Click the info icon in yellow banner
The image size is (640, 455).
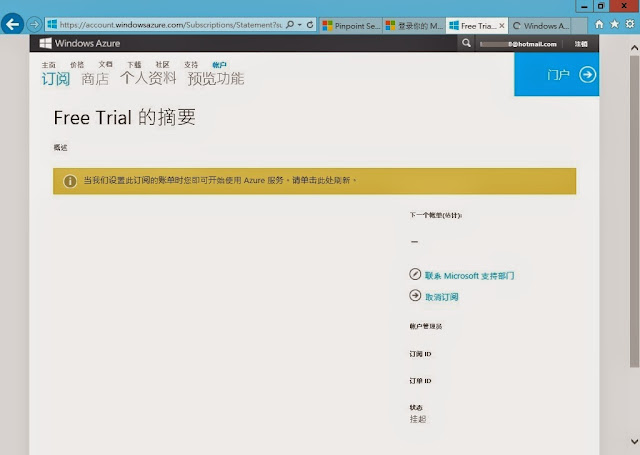(x=70, y=181)
